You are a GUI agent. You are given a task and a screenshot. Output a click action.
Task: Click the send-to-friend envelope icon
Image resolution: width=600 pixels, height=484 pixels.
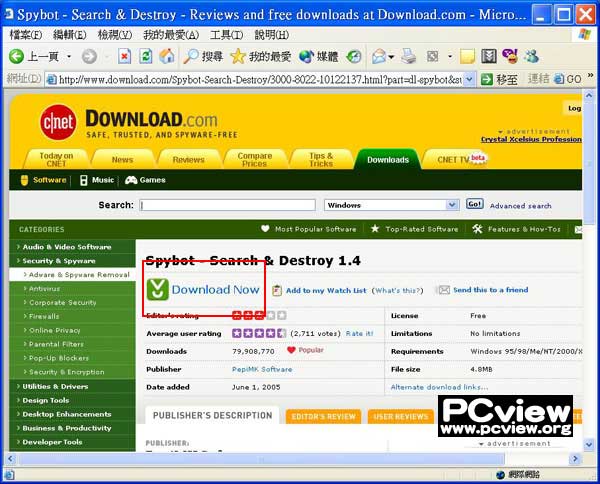pos(444,290)
